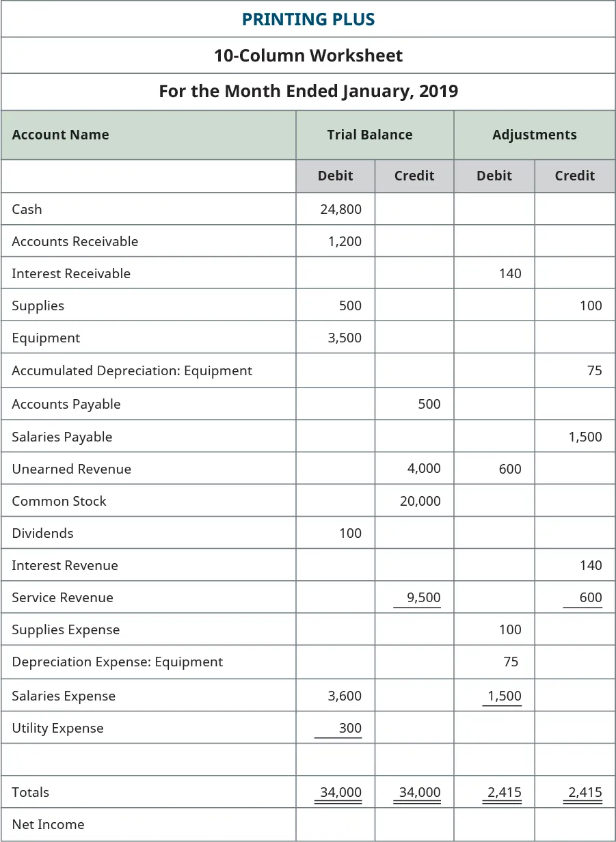Click the Equipment debit value 3,500

coord(345,338)
